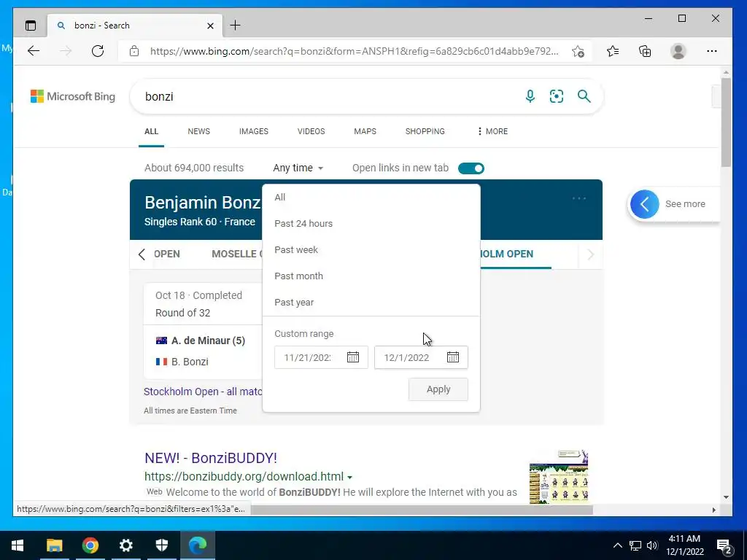Click the horizontal page scrollbar thumb
Image resolution: width=747 pixels, height=560 pixels.
click(x=422, y=510)
